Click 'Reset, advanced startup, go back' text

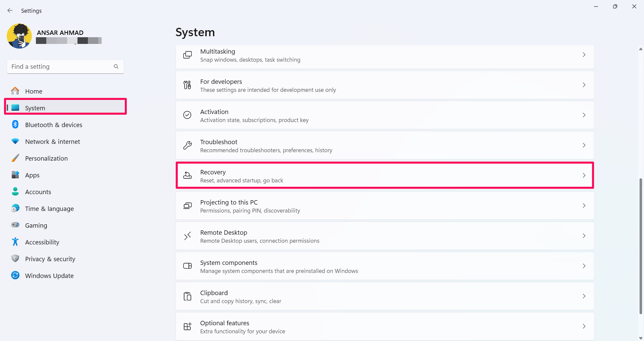pyautogui.click(x=241, y=180)
